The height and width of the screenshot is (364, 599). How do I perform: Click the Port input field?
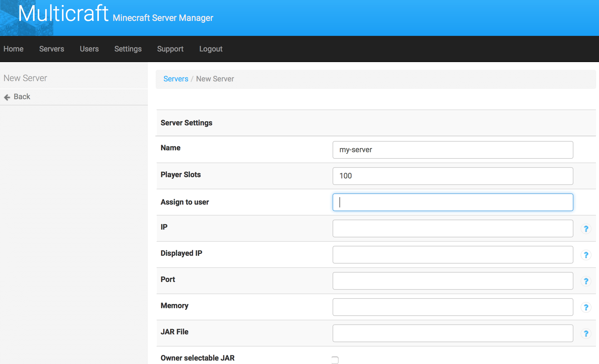tap(453, 281)
